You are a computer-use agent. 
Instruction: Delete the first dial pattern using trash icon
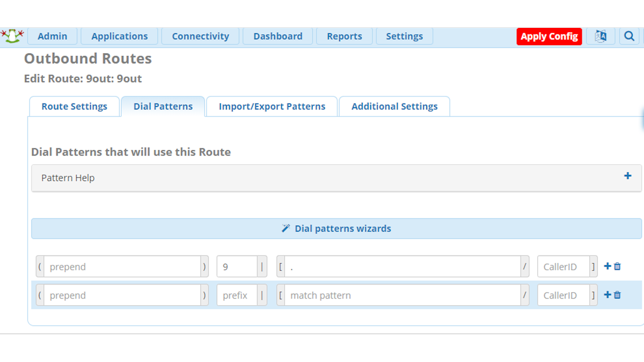[x=618, y=265]
